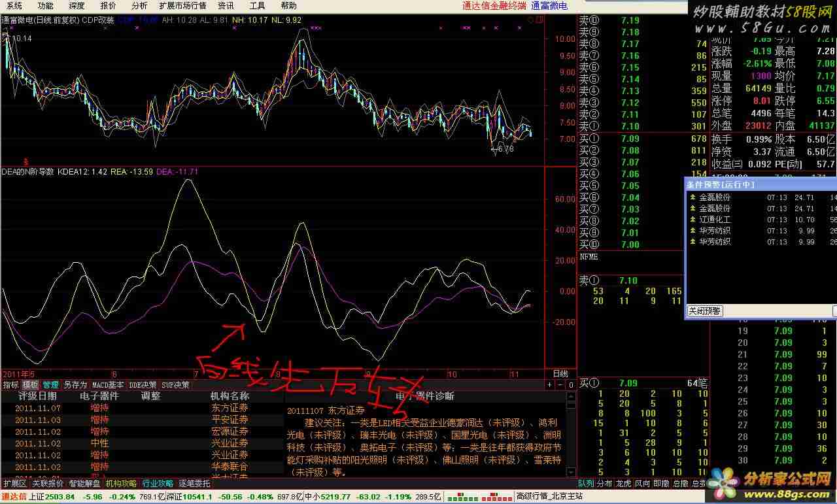Select the 即期 tab under the trade list
Image resolution: width=837 pixels, height=504 pixels.
pyautogui.click(x=662, y=484)
